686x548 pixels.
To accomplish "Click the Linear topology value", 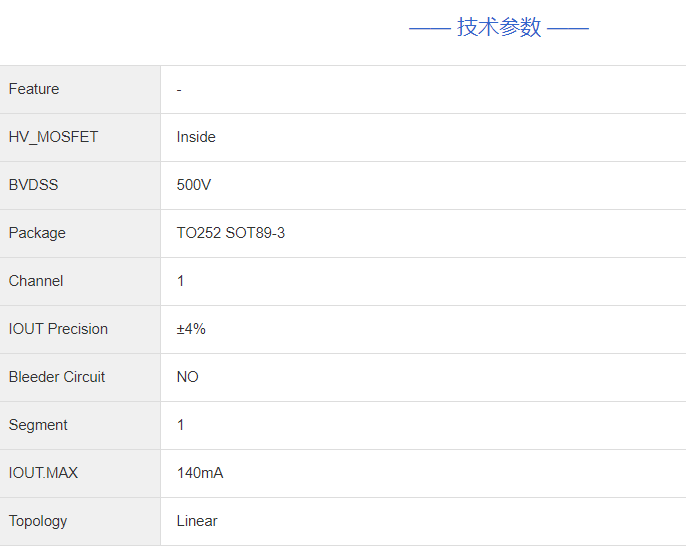I will click(x=197, y=521).
